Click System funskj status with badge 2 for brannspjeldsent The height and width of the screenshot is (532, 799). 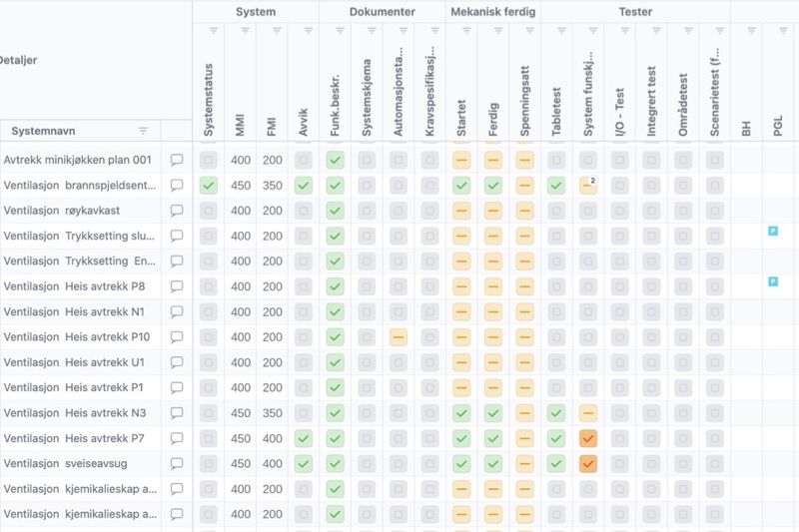588,186
